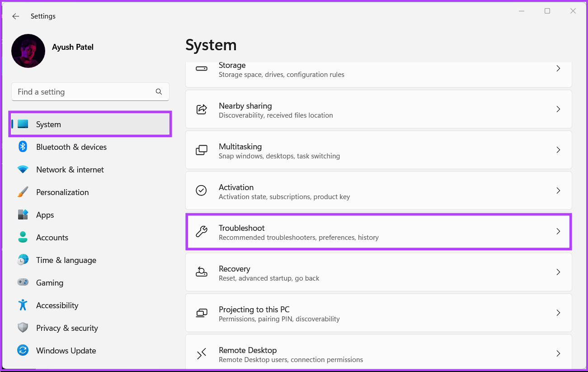Screen dimensions: 588x372
Task: Click Ayush Patel's profile picture
Action: coord(28,51)
